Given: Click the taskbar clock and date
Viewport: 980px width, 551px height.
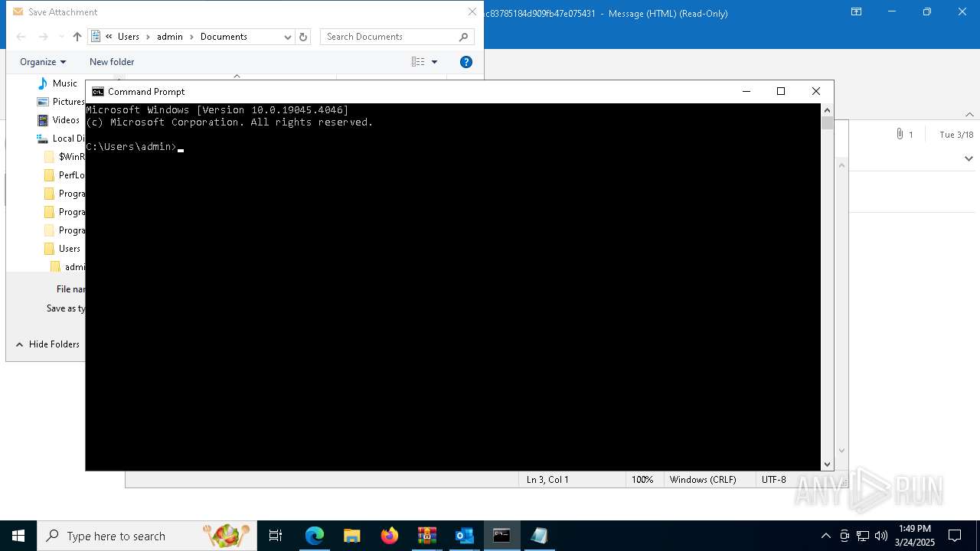Looking at the screenshot, I should 915,536.
